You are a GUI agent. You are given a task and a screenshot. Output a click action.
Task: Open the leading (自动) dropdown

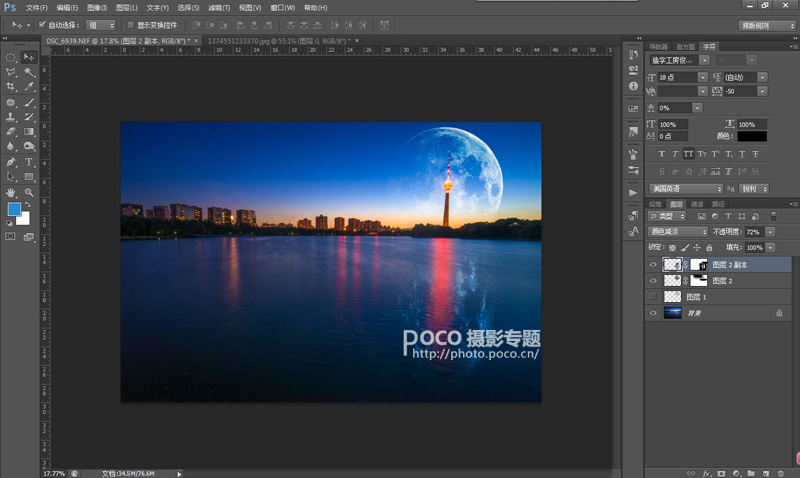point(762,77)
